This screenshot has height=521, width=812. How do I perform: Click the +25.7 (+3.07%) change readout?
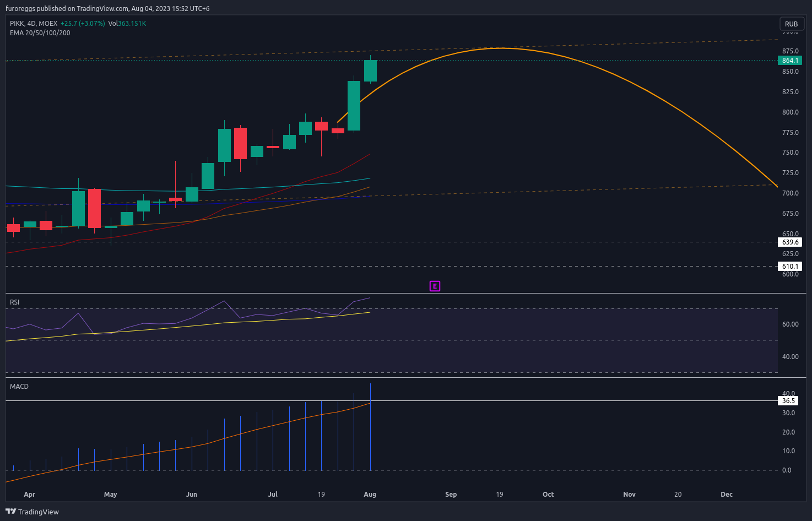click(83, 24)
